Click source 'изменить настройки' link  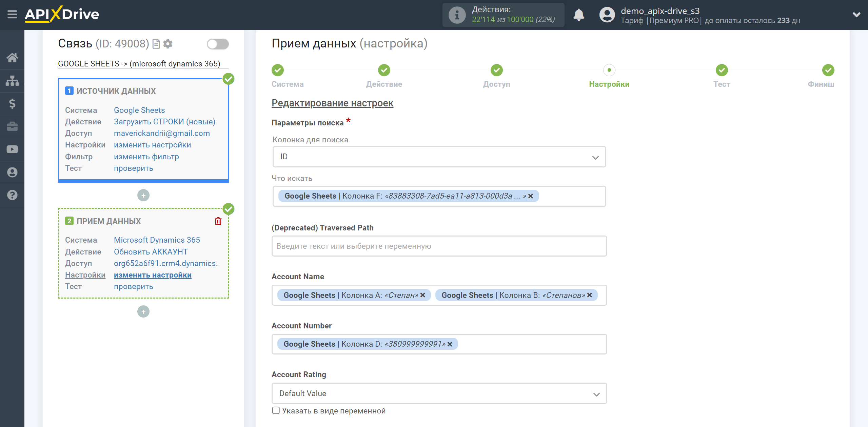[x=152, y=145]
